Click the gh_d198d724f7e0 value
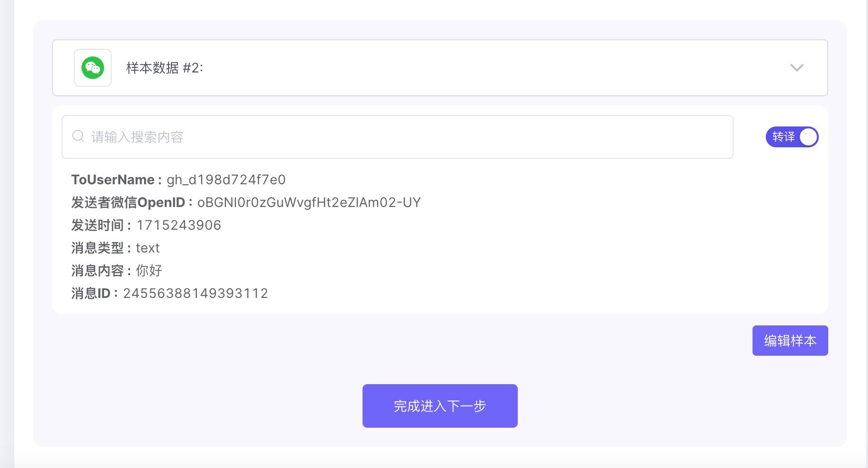Viewport: 868px width, 468px height. coord(226,180)
